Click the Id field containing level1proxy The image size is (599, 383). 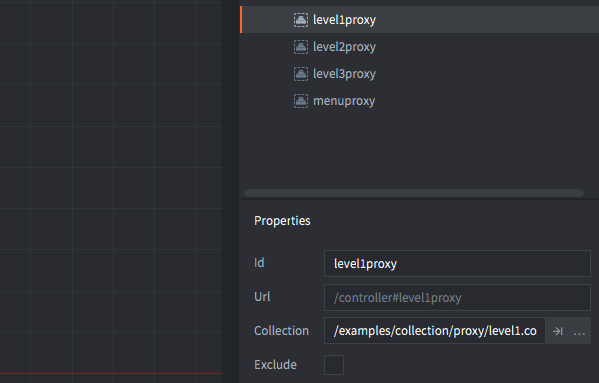pos(457,263)
